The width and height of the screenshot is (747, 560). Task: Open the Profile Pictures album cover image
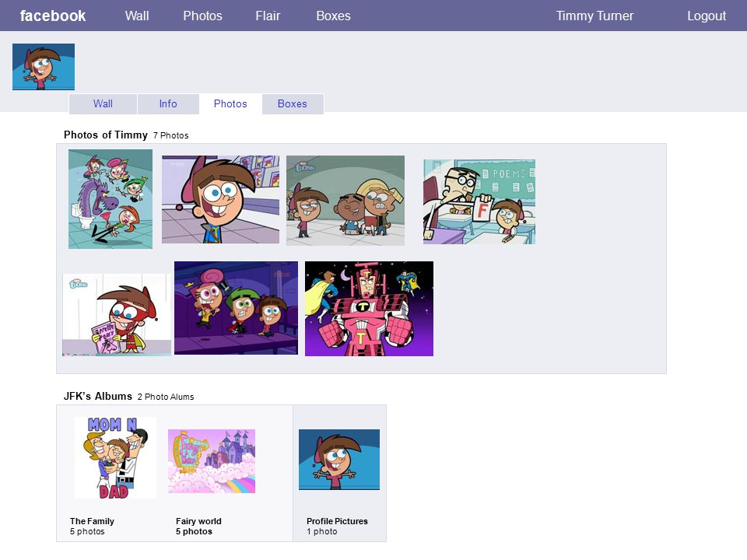(x=339, y=460)
